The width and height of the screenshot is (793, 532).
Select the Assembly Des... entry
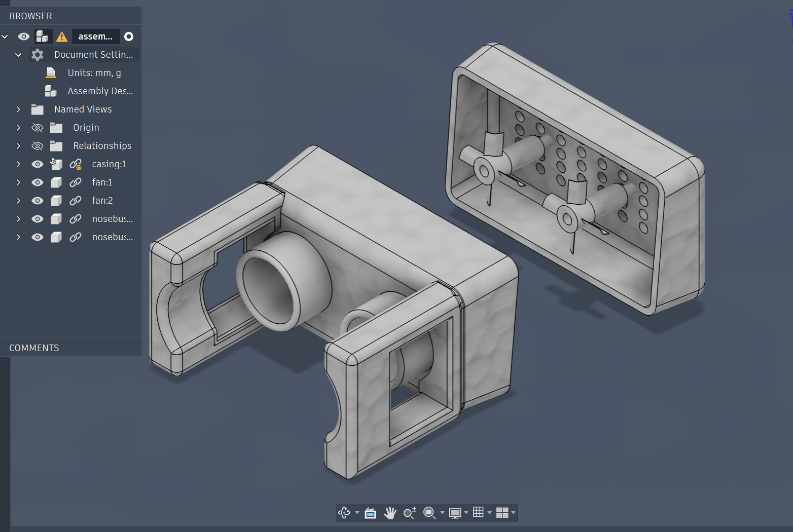pyautogui.click(x=100, y=91)
